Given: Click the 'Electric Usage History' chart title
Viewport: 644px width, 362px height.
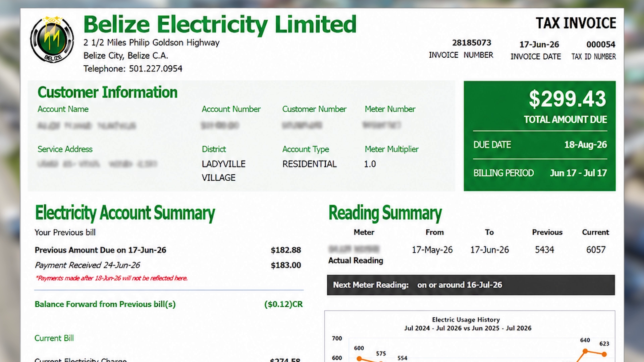Looking at the screenshot, I should (466, 320).
